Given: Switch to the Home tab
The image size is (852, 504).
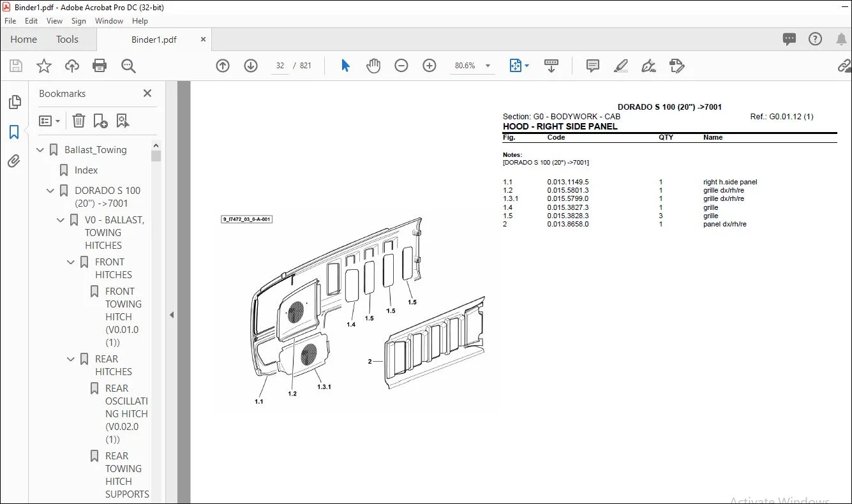Looking at the screenshot, I should point(24,40).
